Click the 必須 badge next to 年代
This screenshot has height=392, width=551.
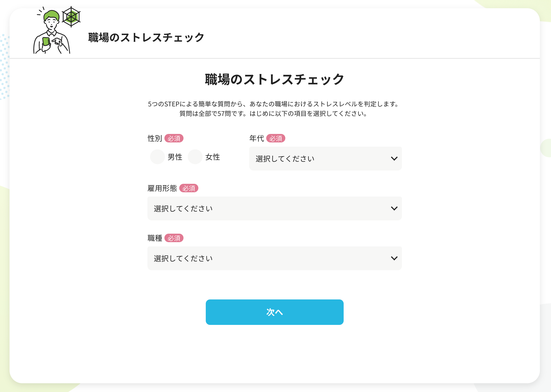coord(276,138)
